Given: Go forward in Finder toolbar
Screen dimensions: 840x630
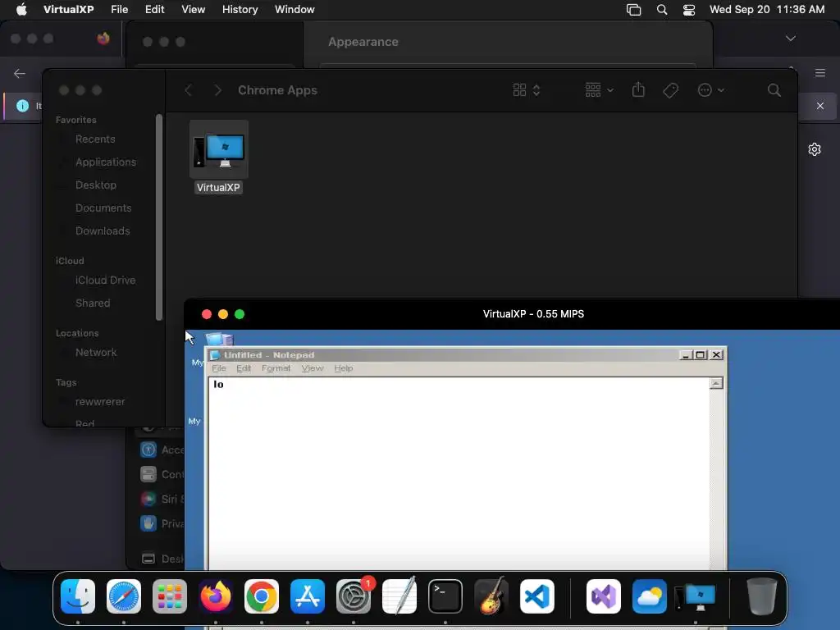Looking at the screenshot, I should 217,90.
